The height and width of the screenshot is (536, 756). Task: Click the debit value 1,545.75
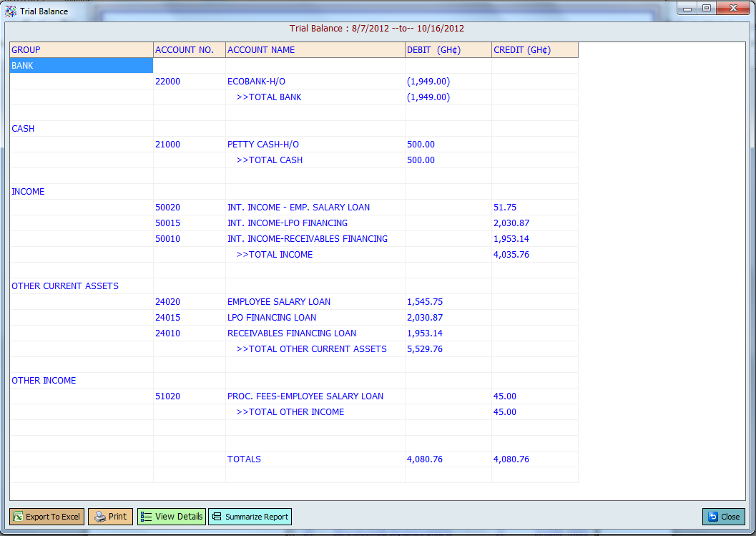[x=425, y=302]
